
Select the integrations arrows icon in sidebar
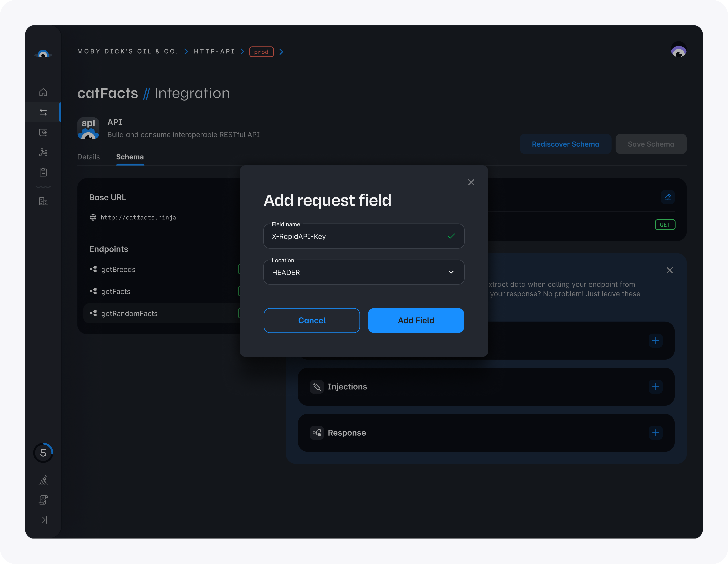[x=43, y=112]
